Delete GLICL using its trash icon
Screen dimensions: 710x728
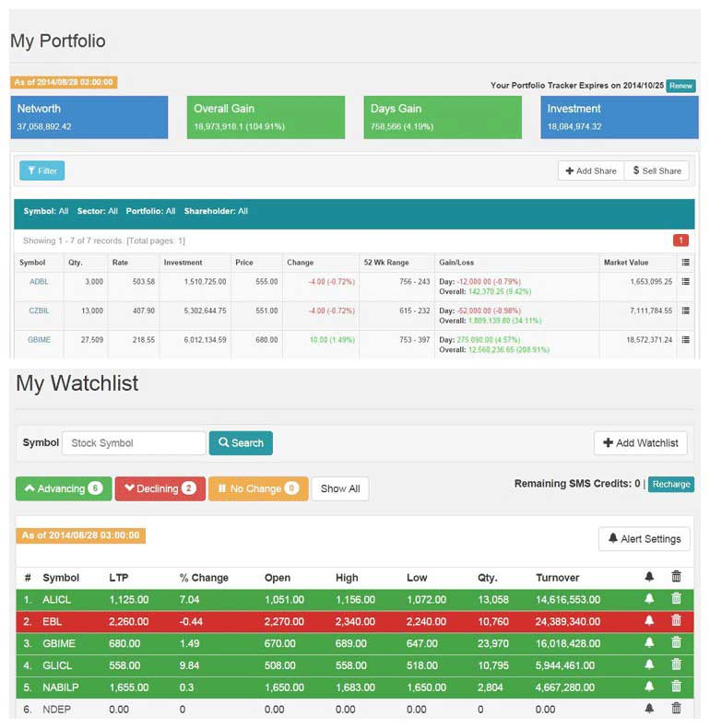(676, 665)
